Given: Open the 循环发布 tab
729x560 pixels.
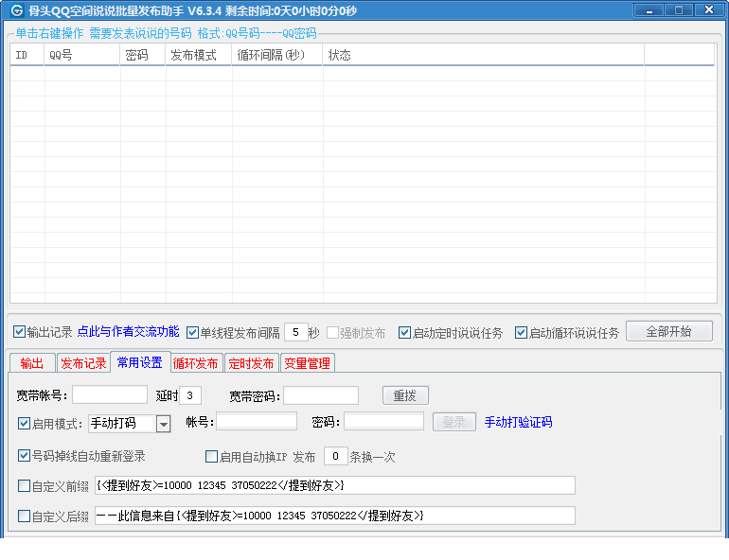Looking at the screenshot, I should 196,363.
